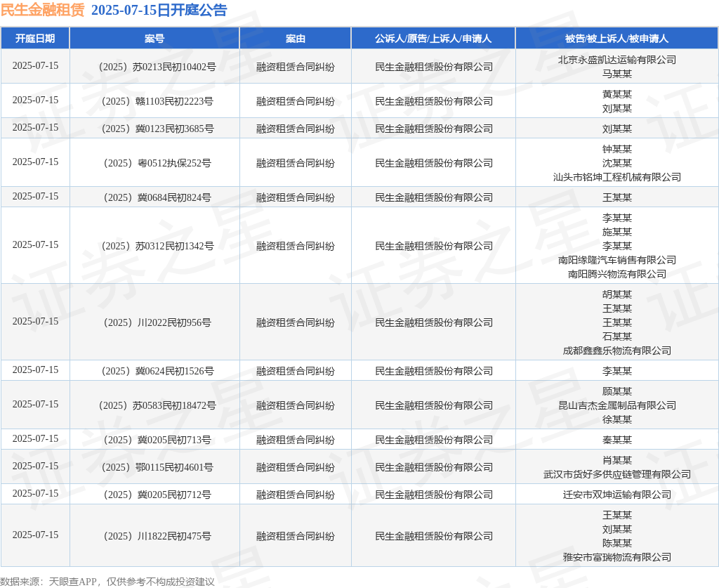Select case number (2025)苏0583民初18472号
Image resolution: width=719 pixels, height=588 pixels.
pyautogui.click(x=157, y=405)
